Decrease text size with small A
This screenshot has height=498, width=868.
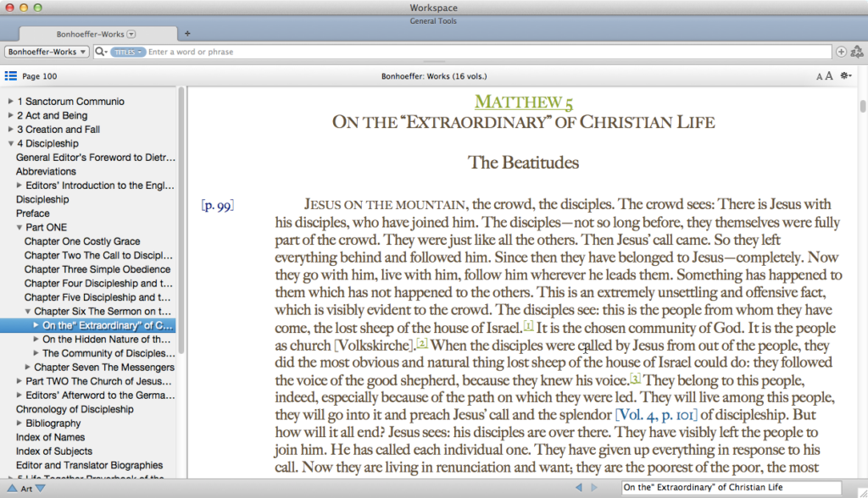pos(820,77)
